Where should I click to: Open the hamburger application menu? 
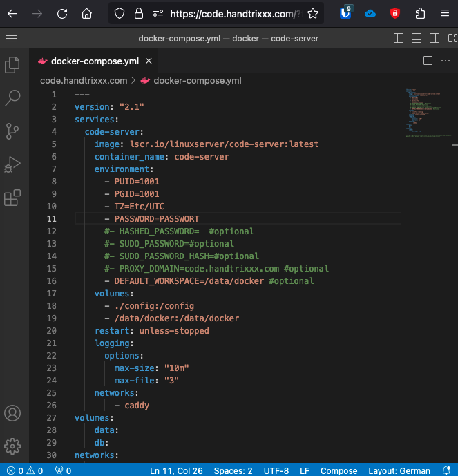tap(11, 39)
